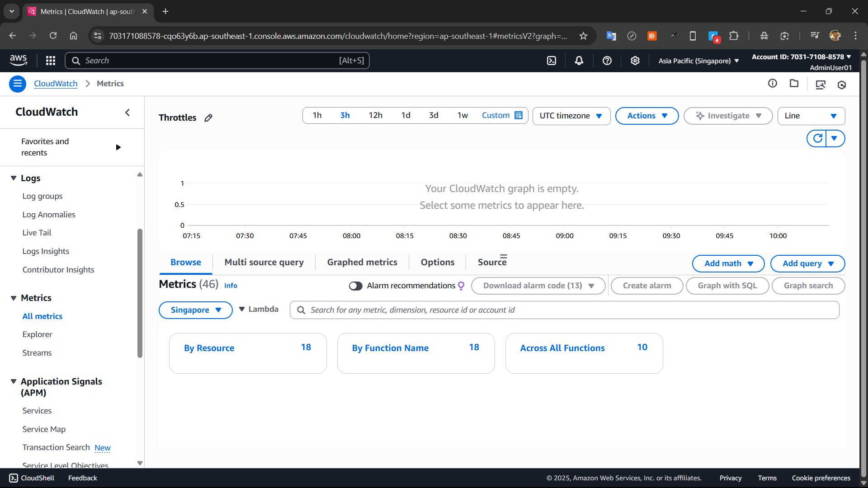Select the 1h time range

point(317,115)
